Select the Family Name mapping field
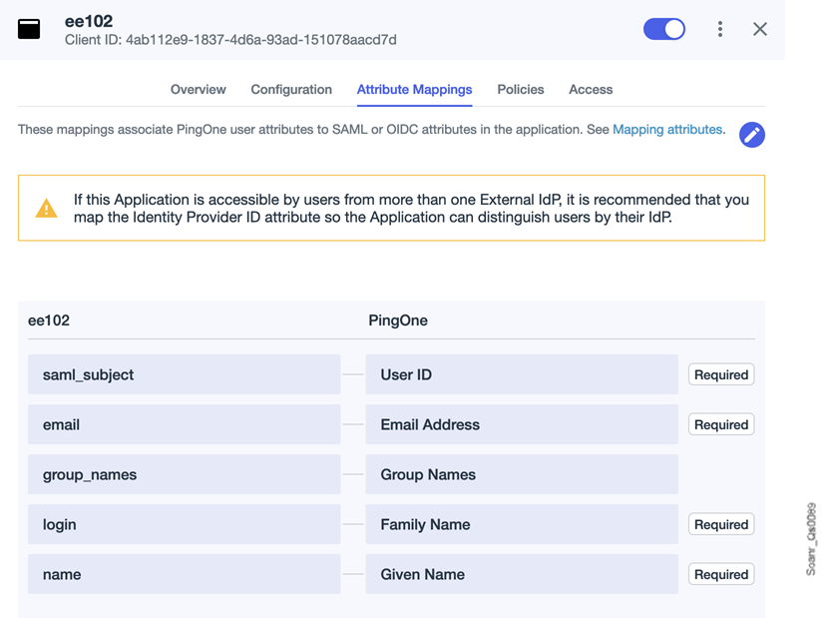 (x=522, y=524)
